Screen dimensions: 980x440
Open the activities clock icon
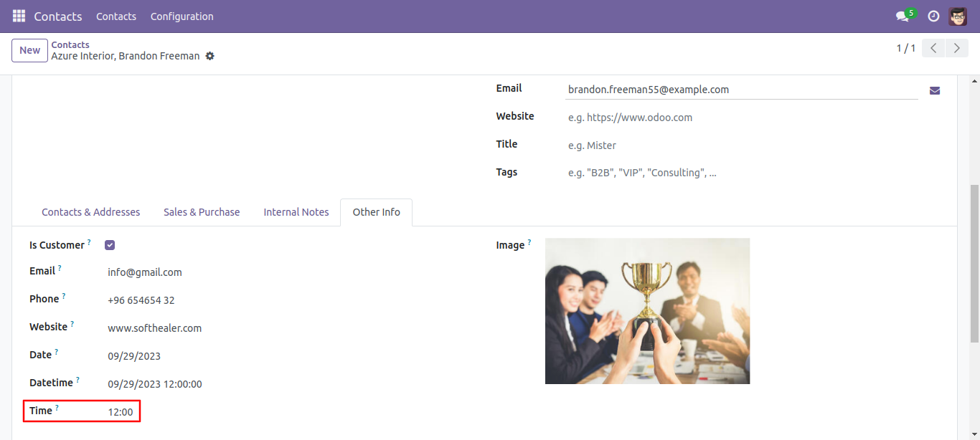click(933, 16)
